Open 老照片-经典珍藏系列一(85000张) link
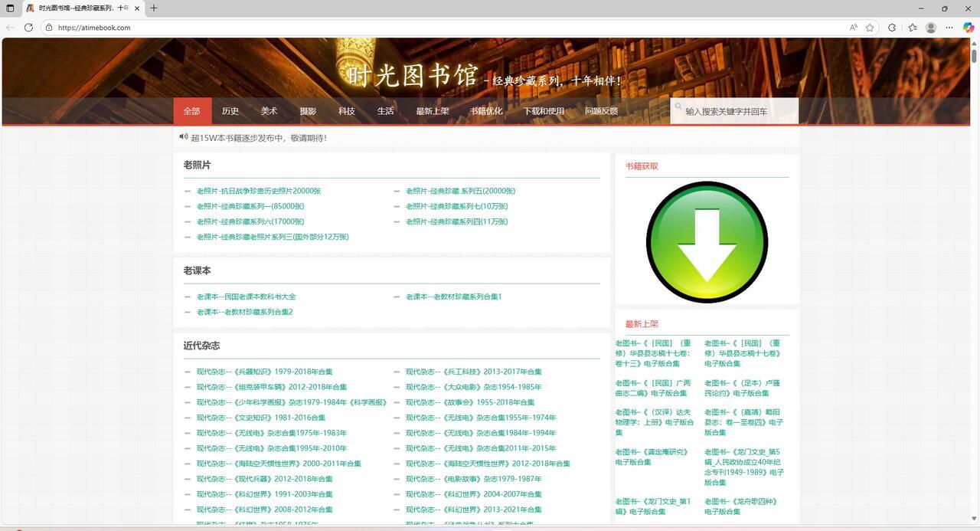 click(x=250, y=206)
